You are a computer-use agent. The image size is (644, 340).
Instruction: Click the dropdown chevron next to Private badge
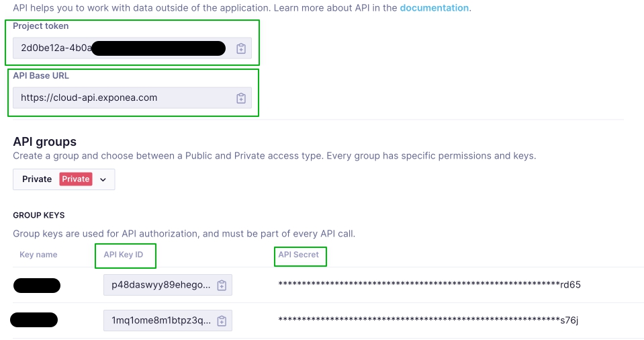(103, 179)
